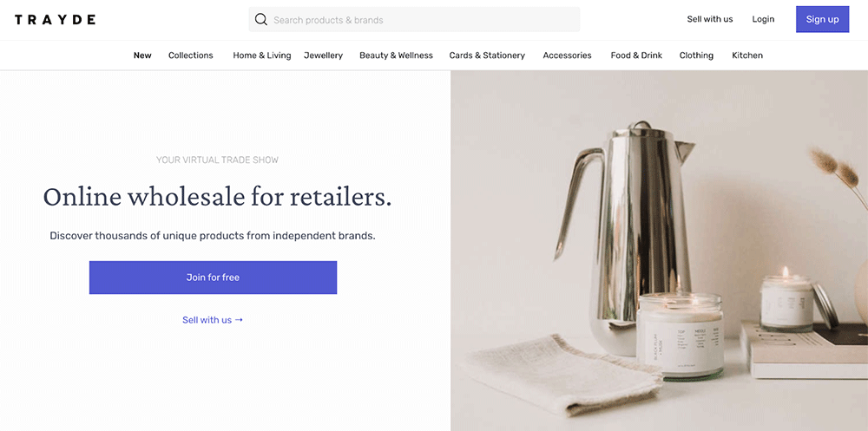Open the Jewellery category

(323, 56)
